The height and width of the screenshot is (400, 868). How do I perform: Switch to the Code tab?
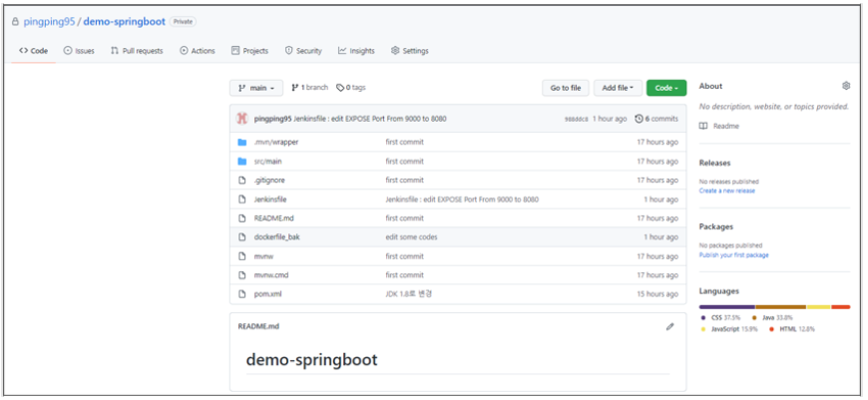coord(33,51)
